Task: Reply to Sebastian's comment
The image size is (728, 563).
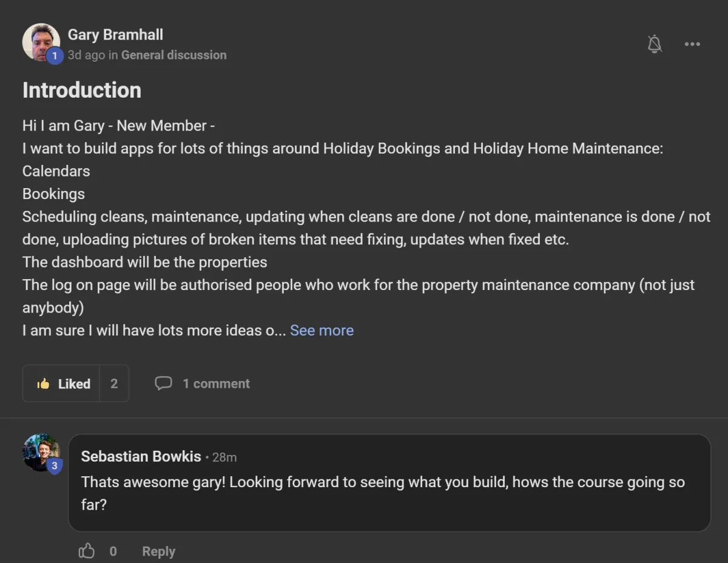Action: pos(158,551)
